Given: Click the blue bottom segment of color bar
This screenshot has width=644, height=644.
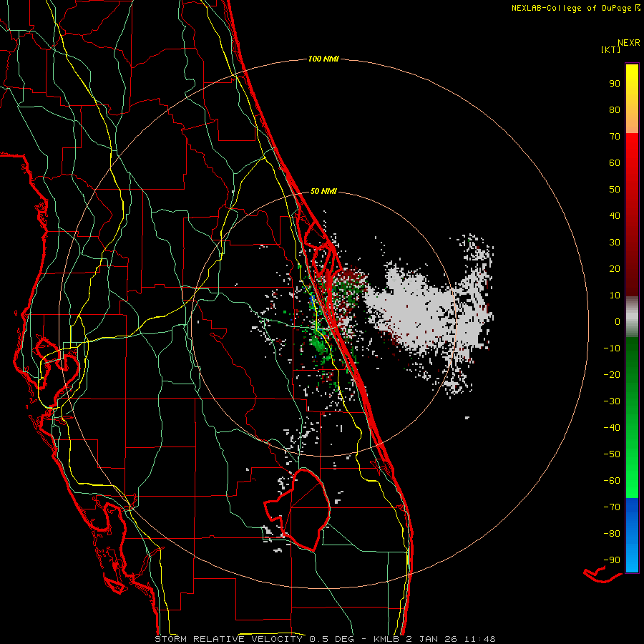Looking at the screenshot, I should 632,535.
